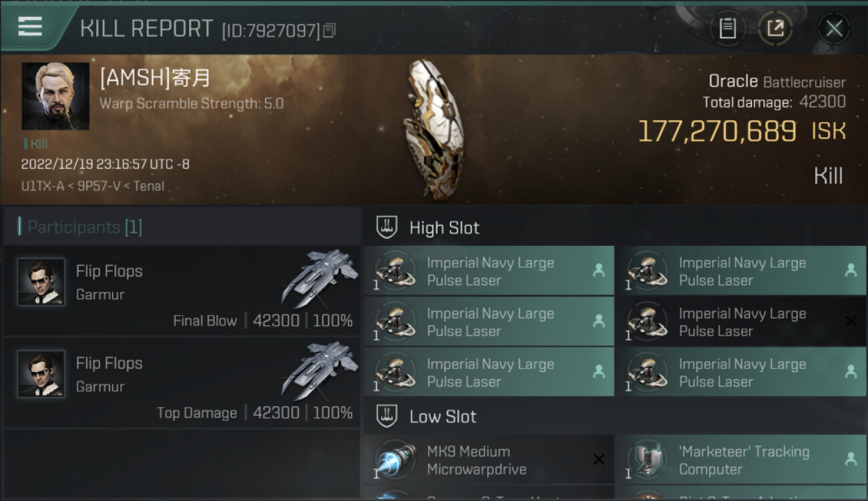This screenshot has height=501, width=868.
Task: Open the hamburger main menu
Action: pyautogui.click(x=30, y=27)
